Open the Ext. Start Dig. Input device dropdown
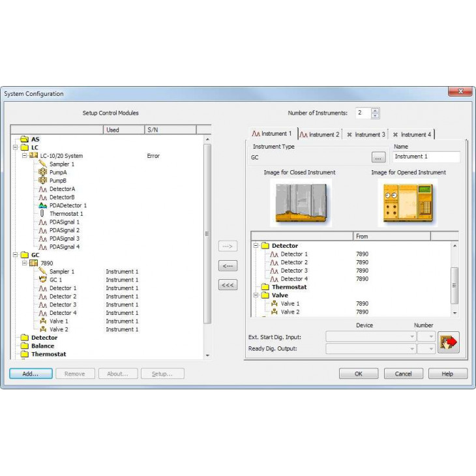Viewport: 476px width, 476px height. [412, 336]
